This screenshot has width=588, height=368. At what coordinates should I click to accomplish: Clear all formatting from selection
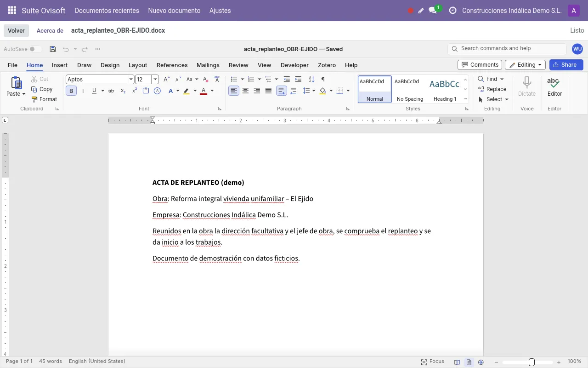(205, 79)
